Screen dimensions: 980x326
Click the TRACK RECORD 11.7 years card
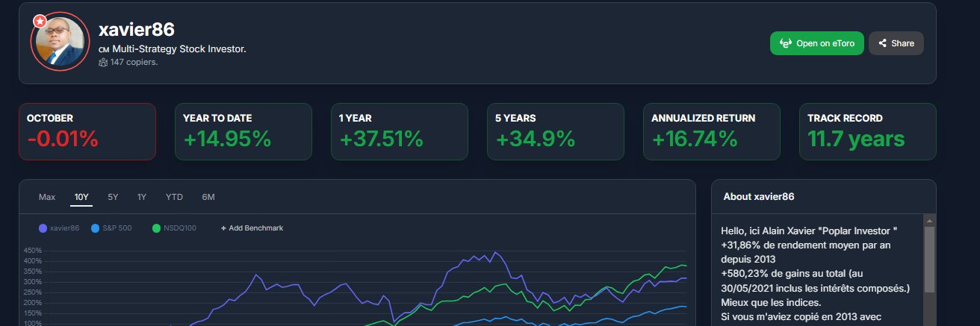[868, 131]
